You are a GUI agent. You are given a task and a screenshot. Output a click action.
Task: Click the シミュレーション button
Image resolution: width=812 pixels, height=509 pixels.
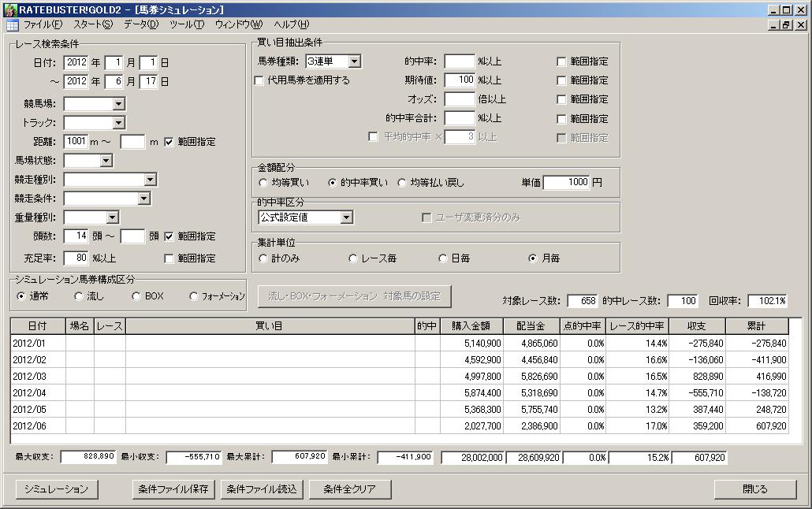[56, 489]
